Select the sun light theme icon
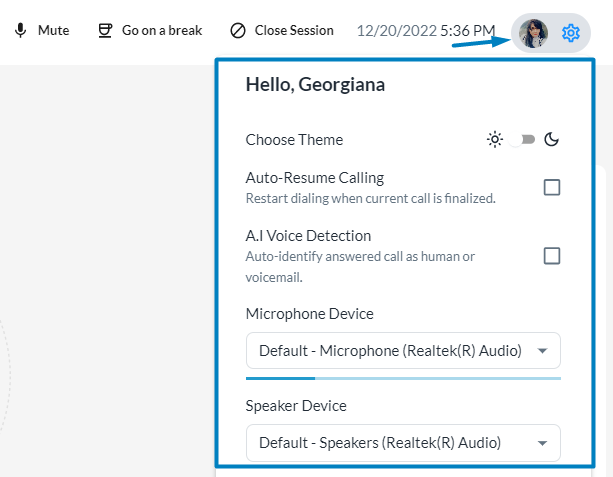 (x=494, y=140)
